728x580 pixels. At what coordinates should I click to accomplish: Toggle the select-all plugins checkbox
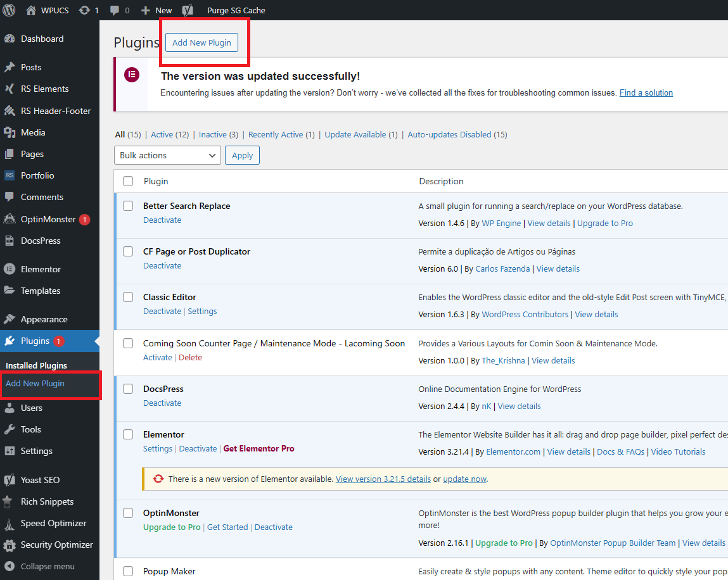(x=128, y=182)
